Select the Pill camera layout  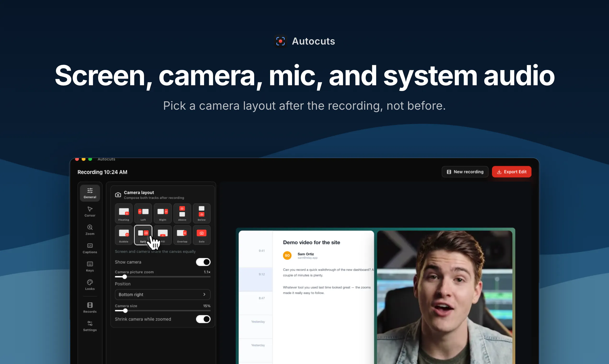163,235
